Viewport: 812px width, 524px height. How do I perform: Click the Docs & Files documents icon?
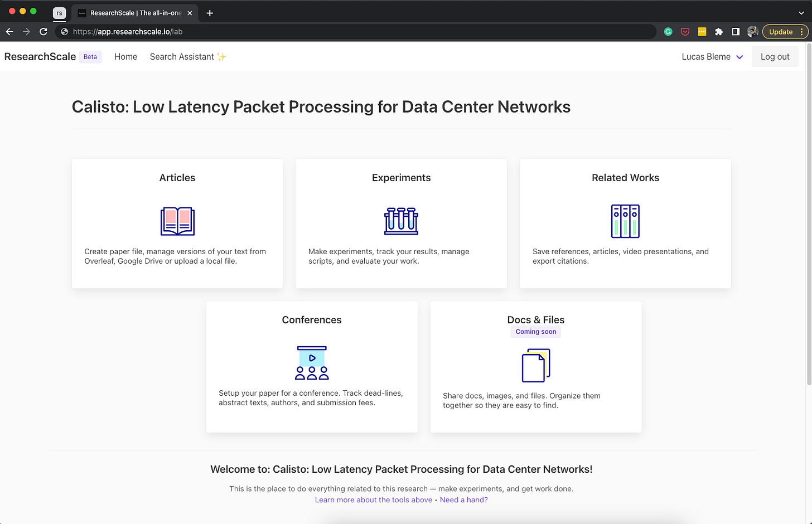point(536,365)
